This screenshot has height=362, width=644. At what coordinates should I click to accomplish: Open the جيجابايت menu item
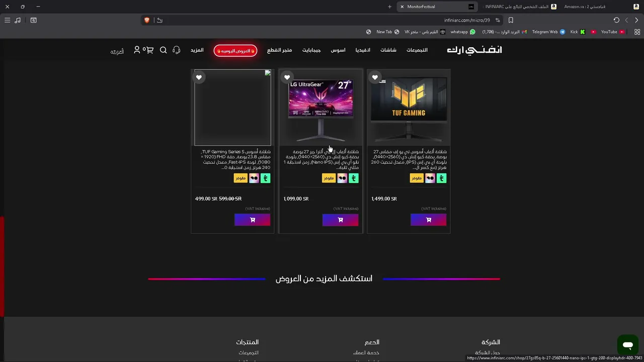(x=311, y=50)
